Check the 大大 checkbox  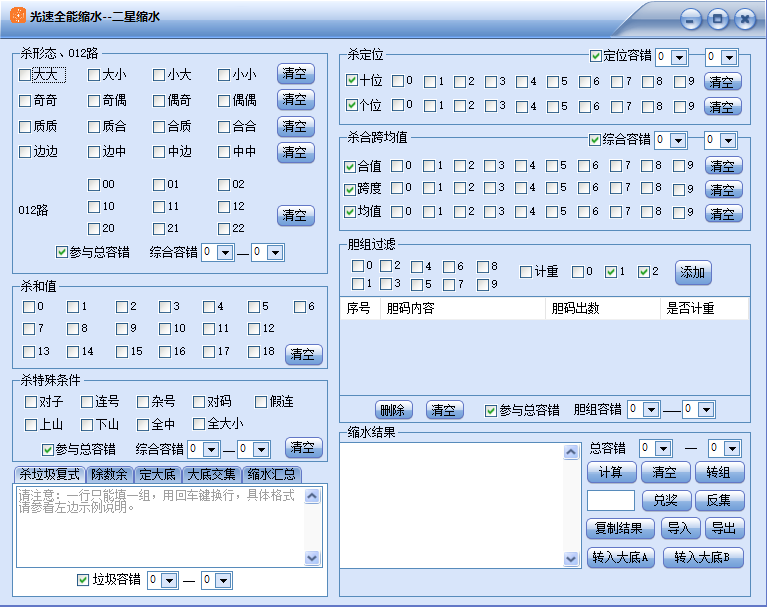pos(25,75)
